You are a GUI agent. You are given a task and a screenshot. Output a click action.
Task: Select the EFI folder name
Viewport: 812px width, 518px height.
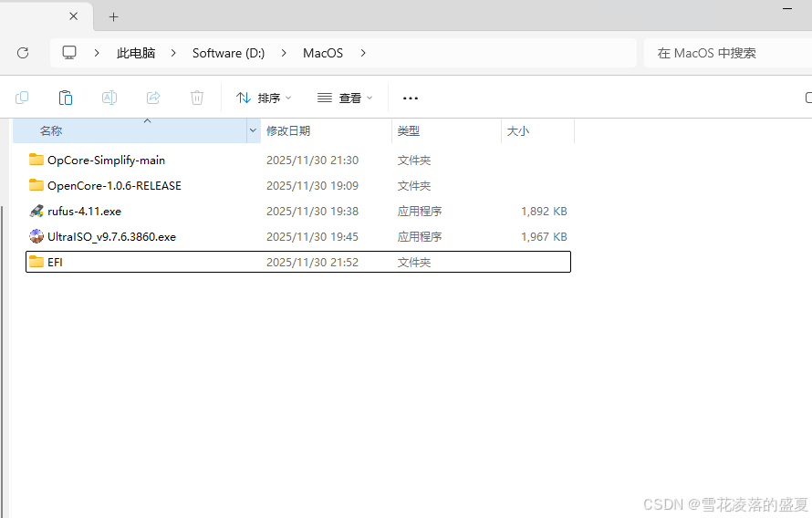pyautogui.click(x=55, y=263)
